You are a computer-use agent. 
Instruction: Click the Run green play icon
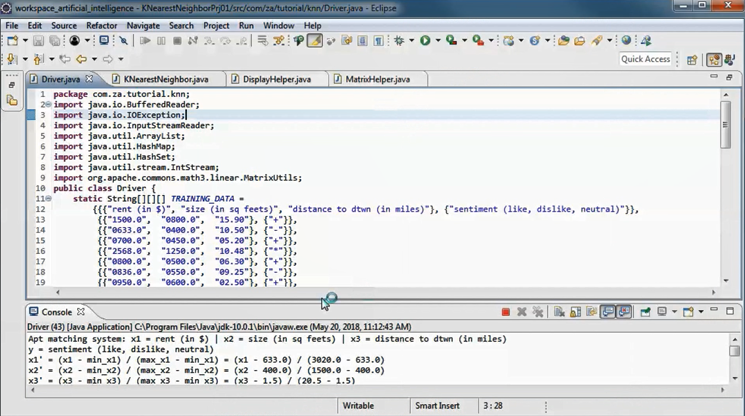pos(425,41)
